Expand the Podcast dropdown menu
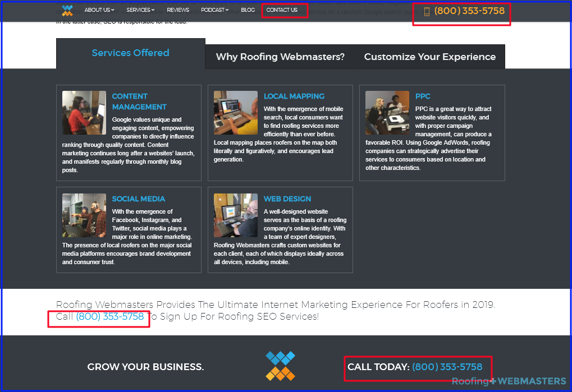Screen dimensions: 572x392 point(215,10)
